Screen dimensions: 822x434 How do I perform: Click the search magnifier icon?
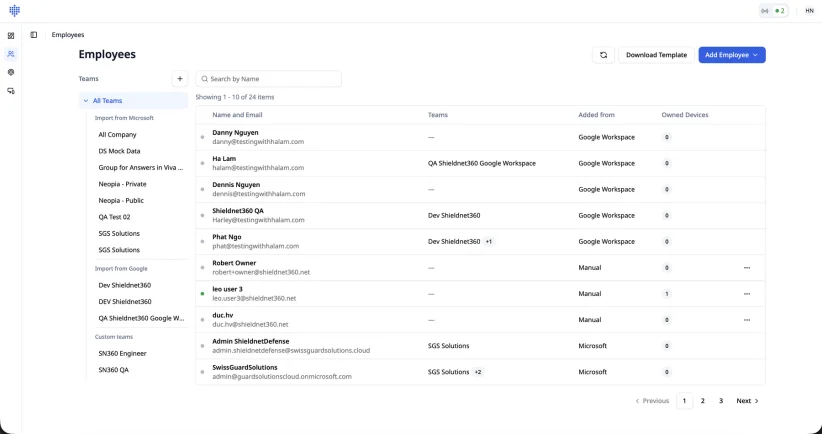[204, 79]
